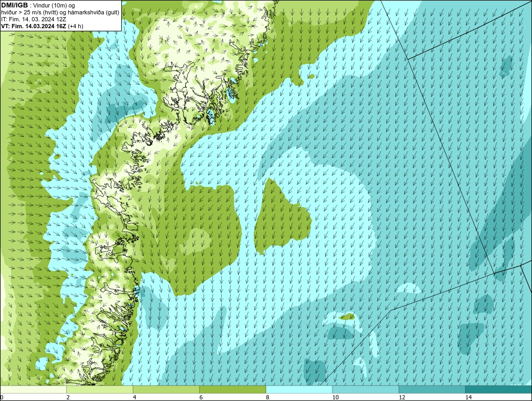Click the 8–10 m/s pale cyan swatch

pyautogui.click(x=299, y=389)
